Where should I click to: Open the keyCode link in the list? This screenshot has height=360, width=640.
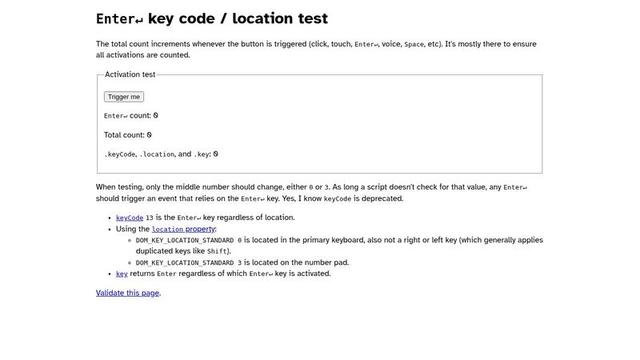(x=129, y=218)
